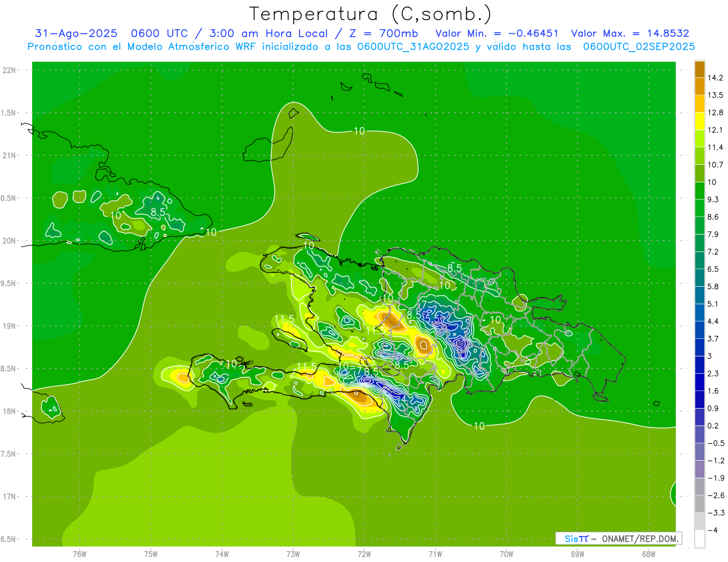Click the '8.5' contour label over eastern Cuba
728x562 pixels.
coord(158,212)
